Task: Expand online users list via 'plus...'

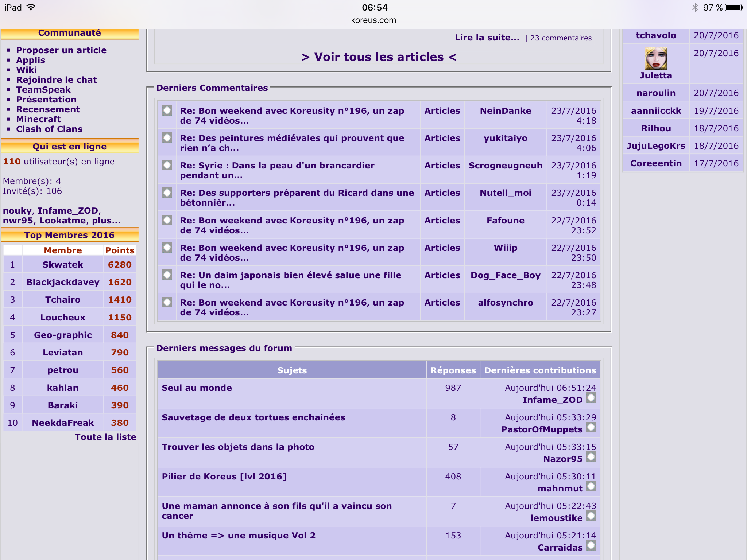Action: (106, 221)
